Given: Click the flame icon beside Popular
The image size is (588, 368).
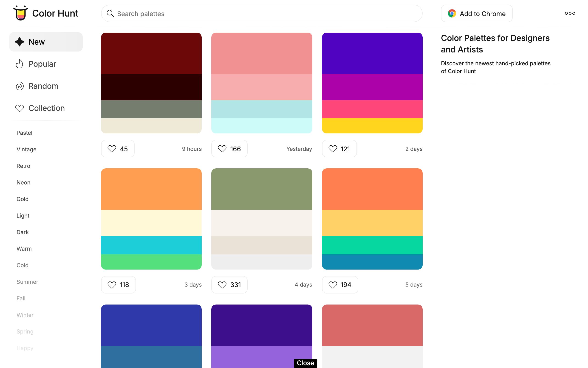Looking at the screenshot, I should 20,64.
